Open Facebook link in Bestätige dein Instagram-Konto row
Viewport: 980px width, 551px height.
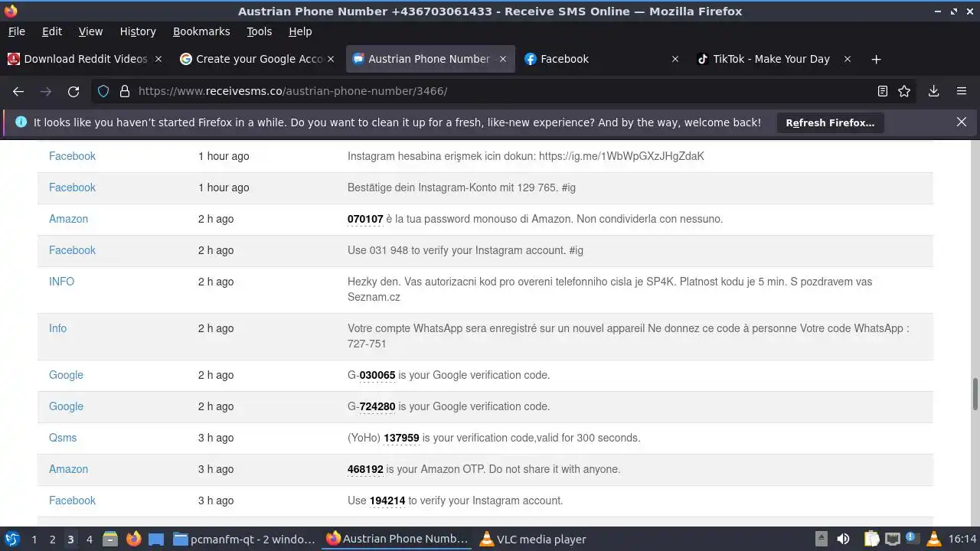[x=72, y=187]
